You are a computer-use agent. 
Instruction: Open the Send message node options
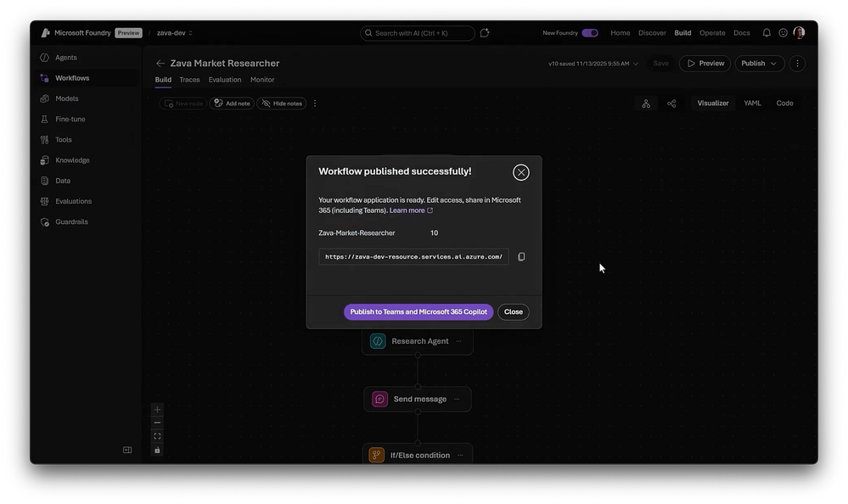point(457,399)
